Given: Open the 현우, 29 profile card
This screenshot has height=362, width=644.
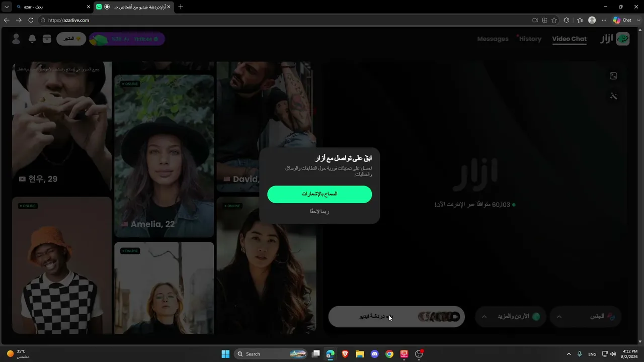Looking at the screenshot, I should coord(62,128).
